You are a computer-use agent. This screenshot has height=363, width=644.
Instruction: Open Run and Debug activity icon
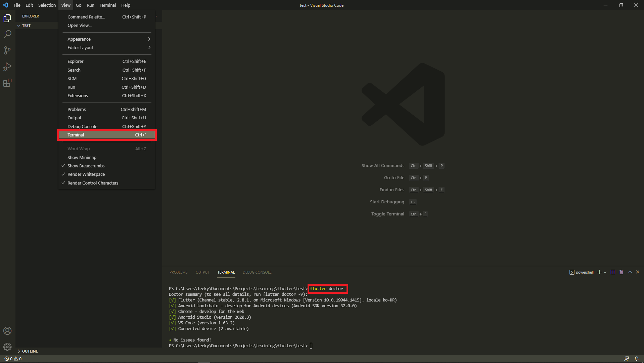[7, 67]
